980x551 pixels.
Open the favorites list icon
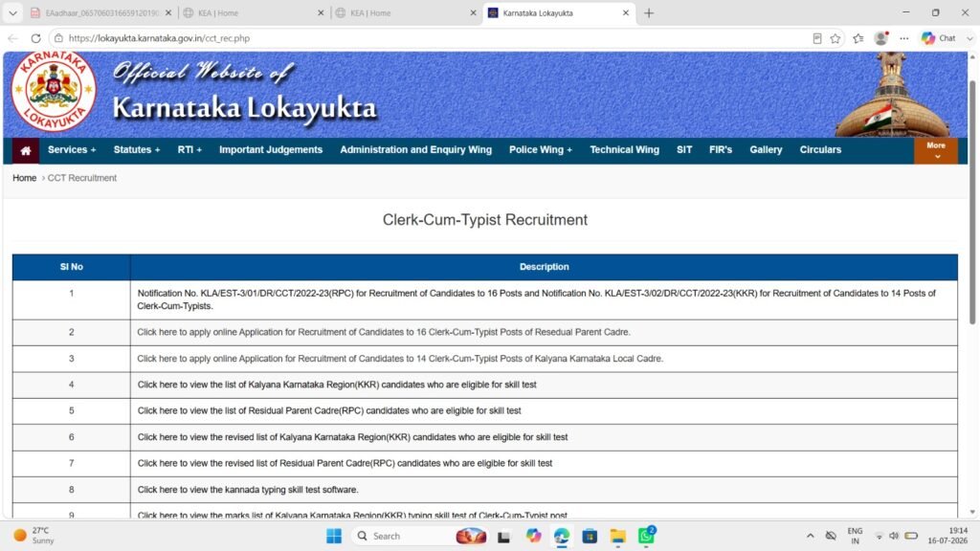858,38
